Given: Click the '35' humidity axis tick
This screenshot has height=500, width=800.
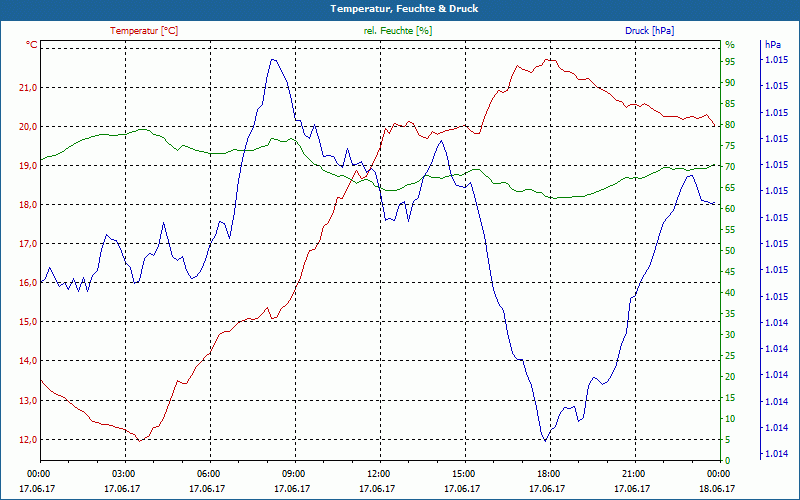Looking at the screenshot, I should coord(730,314).
